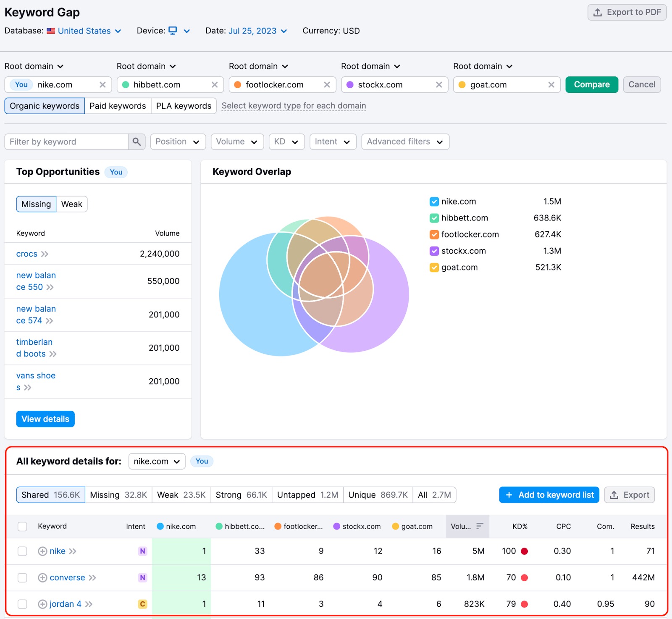Remove hibbett.com domain with X icon
The width and height of the screenshot is (672, 619).
pos(215,85)
